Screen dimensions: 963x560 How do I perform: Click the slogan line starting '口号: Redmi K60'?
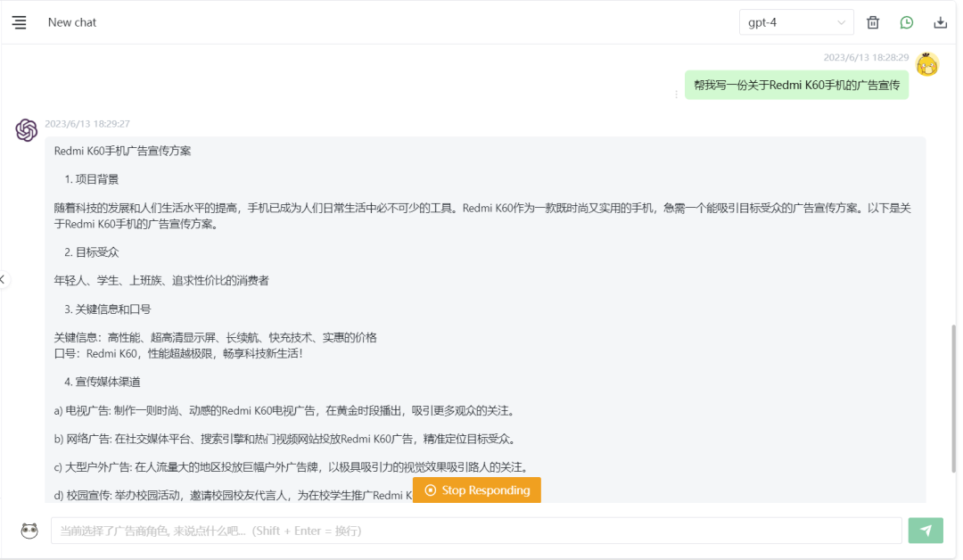pos(178,354)
